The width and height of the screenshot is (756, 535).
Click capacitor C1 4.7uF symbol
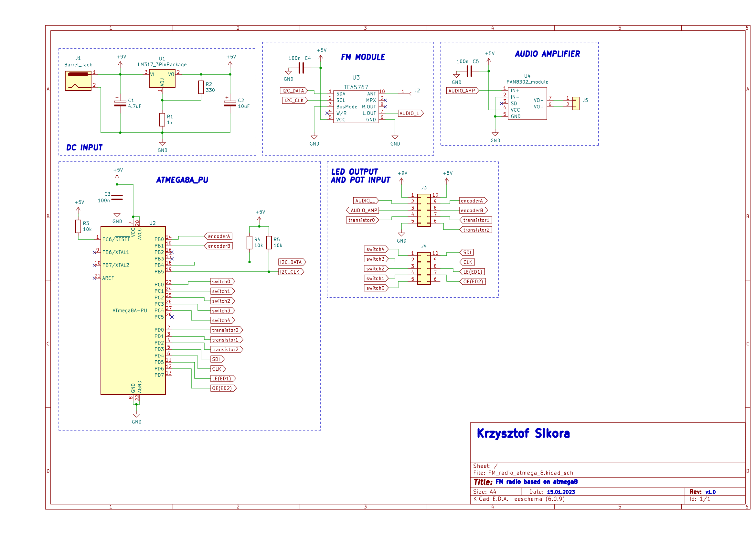(x=120, y=104)
